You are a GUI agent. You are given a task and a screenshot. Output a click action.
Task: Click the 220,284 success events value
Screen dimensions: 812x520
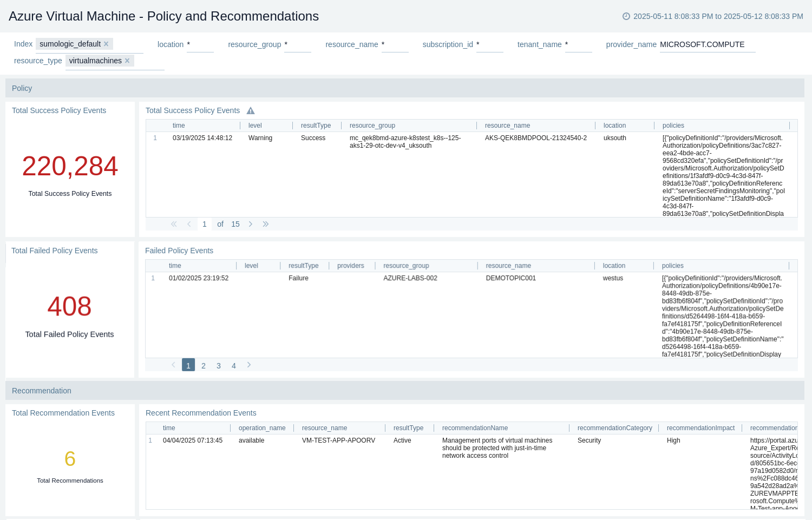(x=70, y=166)
